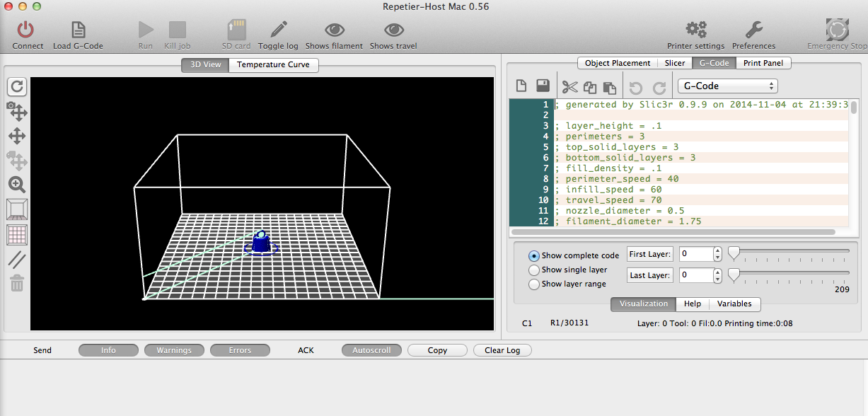Open the G-Code script dropdown

click(727, 86)
